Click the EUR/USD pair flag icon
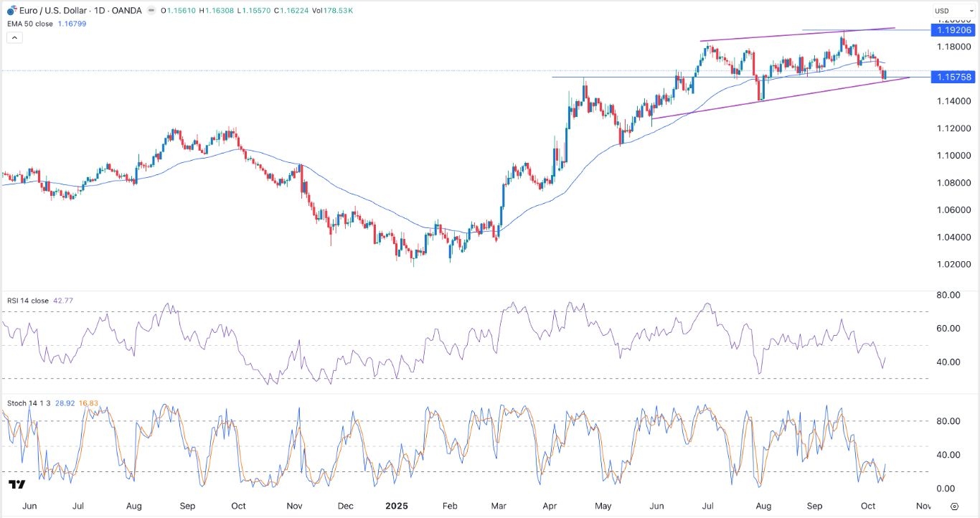This screenshot has width=980, height=518. 12,11
